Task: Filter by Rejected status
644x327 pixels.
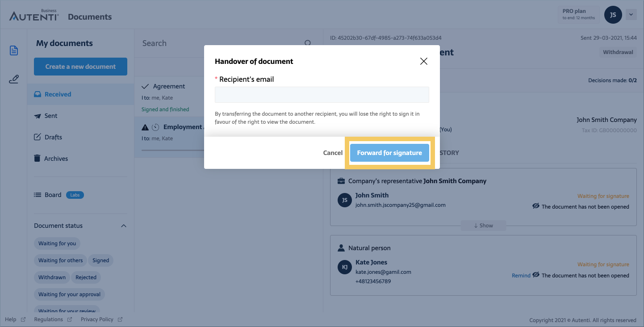Action: point(86,277)
